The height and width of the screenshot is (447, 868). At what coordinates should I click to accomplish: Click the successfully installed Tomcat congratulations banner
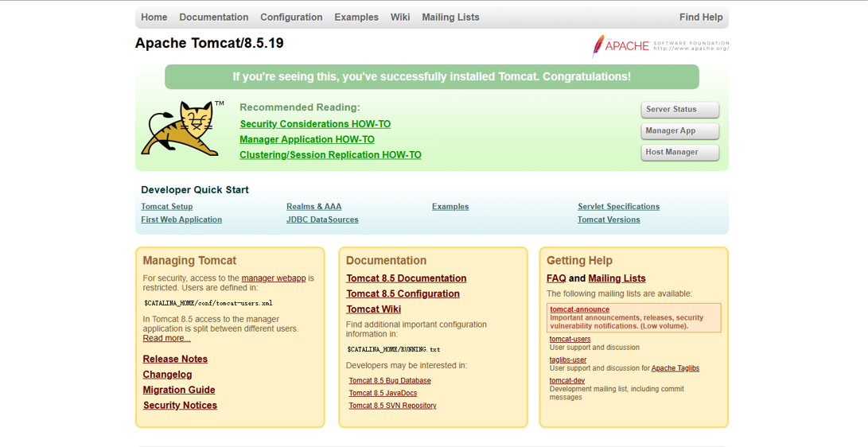pos(432,77)
